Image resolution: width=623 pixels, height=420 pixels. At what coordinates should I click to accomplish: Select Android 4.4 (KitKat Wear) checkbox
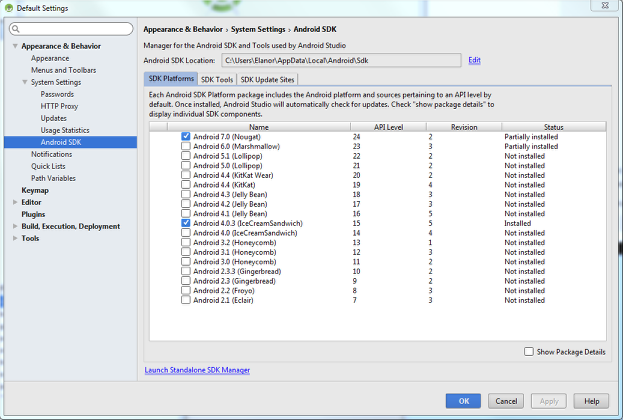coord(186,175)
